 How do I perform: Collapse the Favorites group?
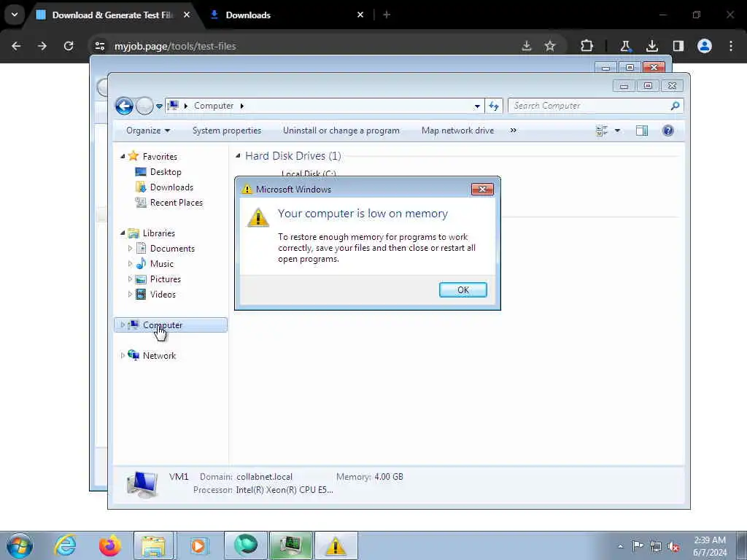pyautogui.click(x=123, y=156)
